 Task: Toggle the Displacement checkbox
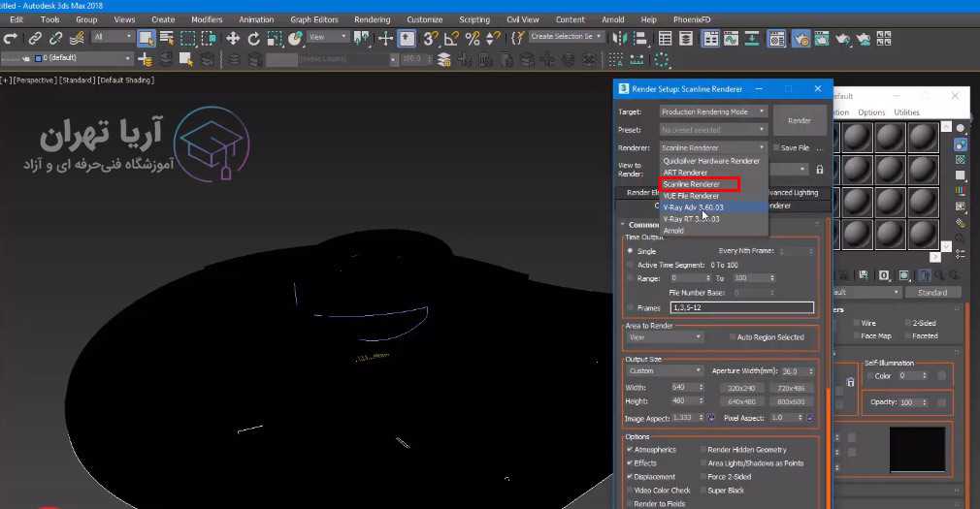pos(630,477)
